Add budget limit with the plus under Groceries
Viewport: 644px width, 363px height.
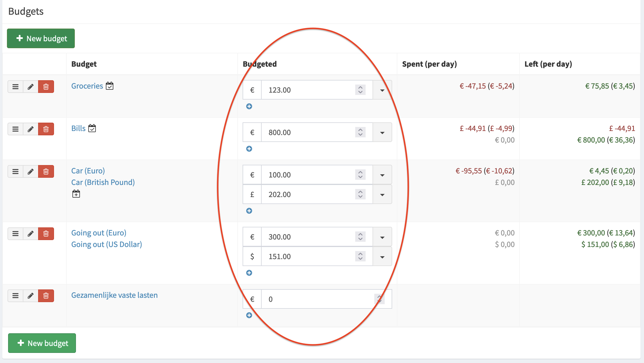(x=249, y=106)
